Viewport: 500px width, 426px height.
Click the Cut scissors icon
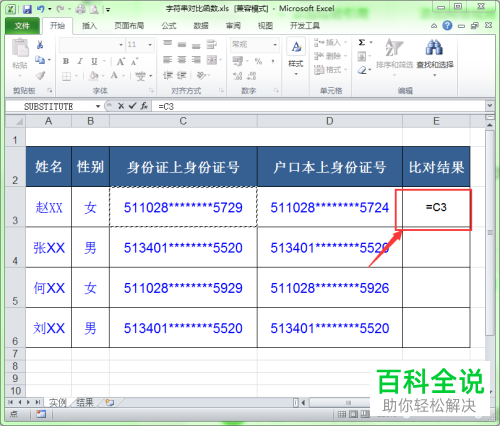tap(40, 44)
